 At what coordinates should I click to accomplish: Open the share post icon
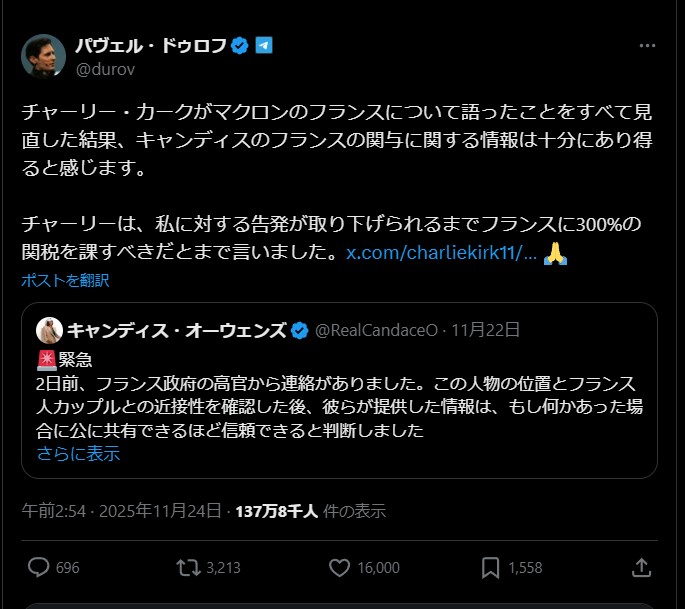[x=642, y=567]
